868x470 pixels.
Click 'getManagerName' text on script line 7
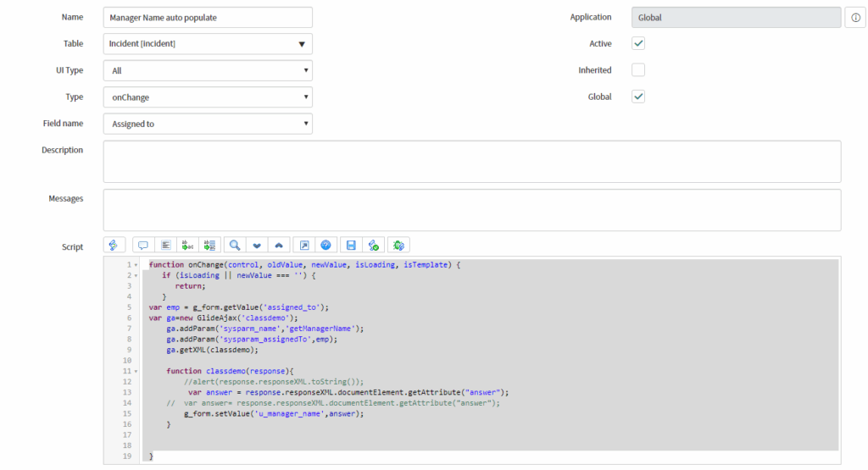point(320,329)
